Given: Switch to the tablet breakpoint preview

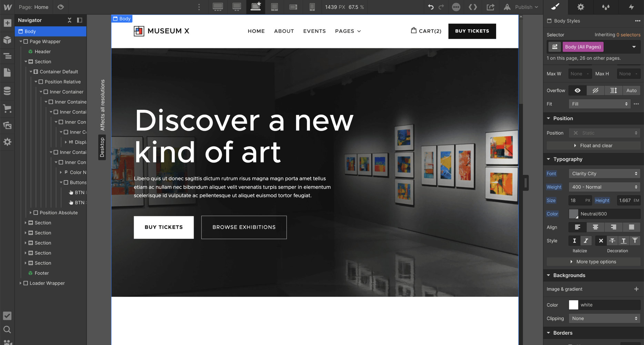Looking at the screenshot, I should pos(274,7).
